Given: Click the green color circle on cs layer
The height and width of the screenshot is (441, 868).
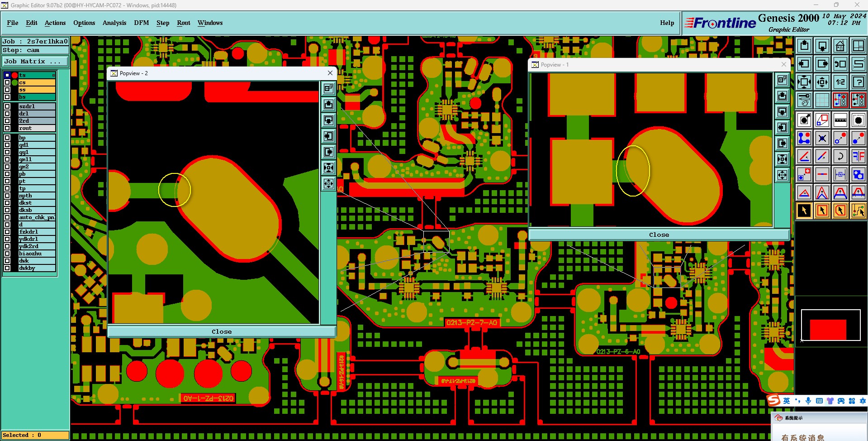Looking at the screenshot, I should click(x=14, y=82).
